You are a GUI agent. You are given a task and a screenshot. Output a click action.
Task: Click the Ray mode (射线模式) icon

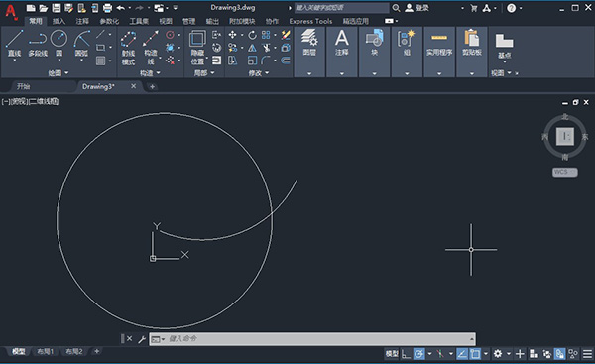[x=128, y=48]
